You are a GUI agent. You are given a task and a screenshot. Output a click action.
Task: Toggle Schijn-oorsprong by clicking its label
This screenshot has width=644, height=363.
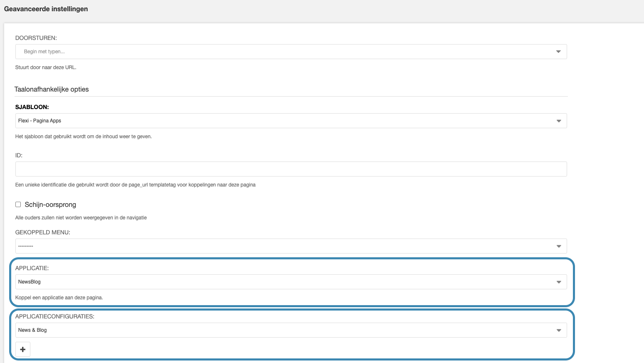point(50,204)
